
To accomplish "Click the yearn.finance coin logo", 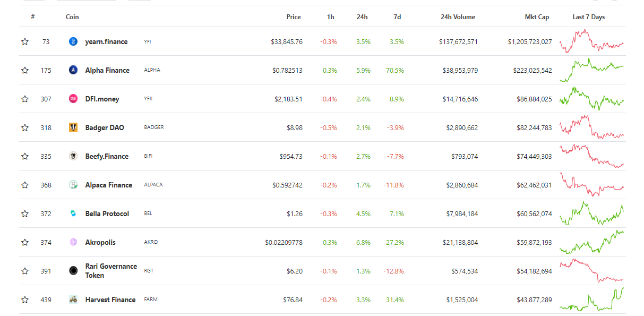I will click(73, 41).
